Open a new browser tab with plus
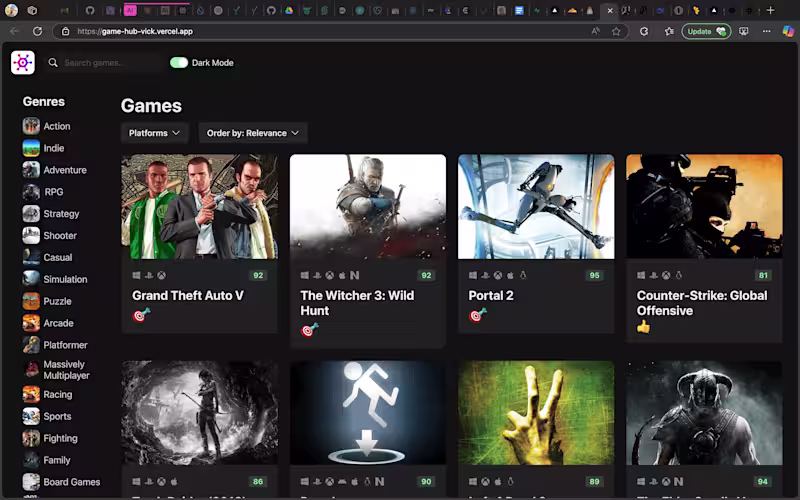The image size is (800, 500). (x=770, y=10)
